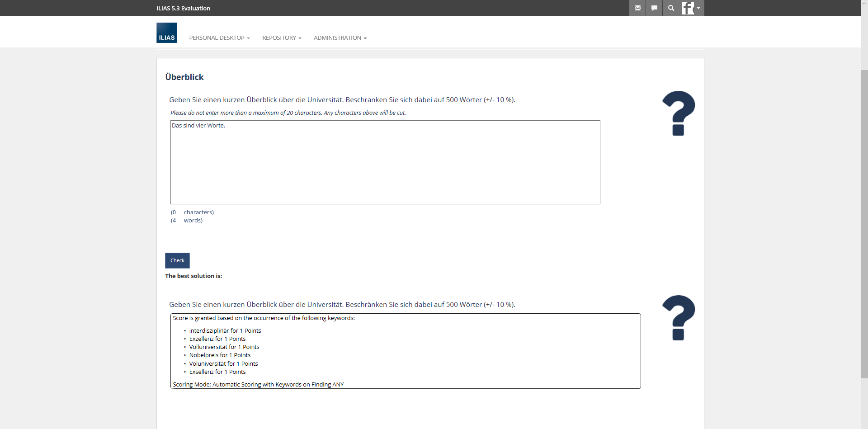Click the Scoring Mode description text
The width and height of the screenshot is (868, 429).
click(x=258, y=385)
